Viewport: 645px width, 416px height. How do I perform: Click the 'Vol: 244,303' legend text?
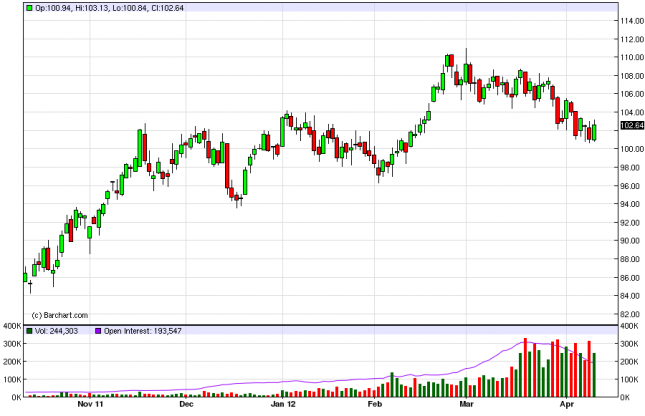56,331
